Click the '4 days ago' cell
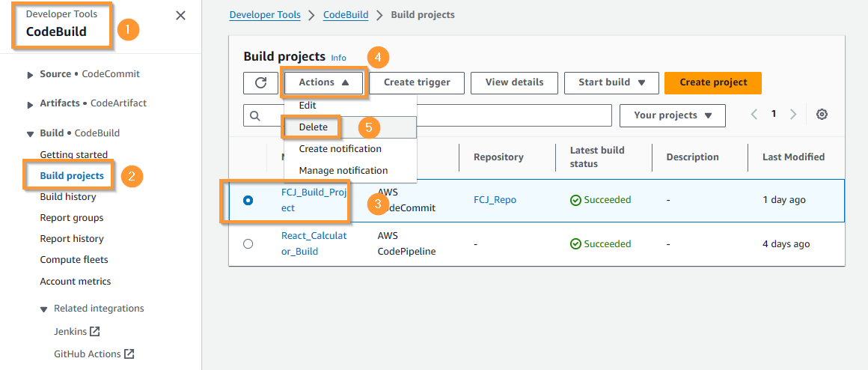This screenshot has height=370, width=868. [786, 243]
